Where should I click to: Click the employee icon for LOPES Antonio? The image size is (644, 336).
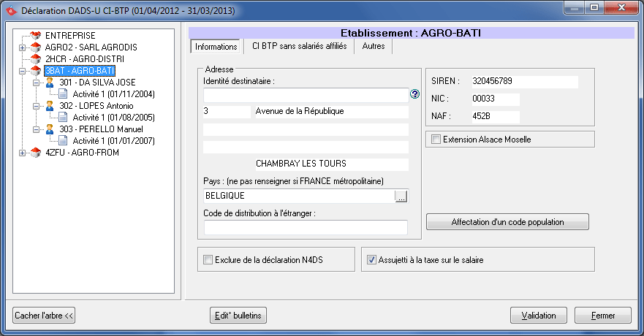tap(50, 106)
